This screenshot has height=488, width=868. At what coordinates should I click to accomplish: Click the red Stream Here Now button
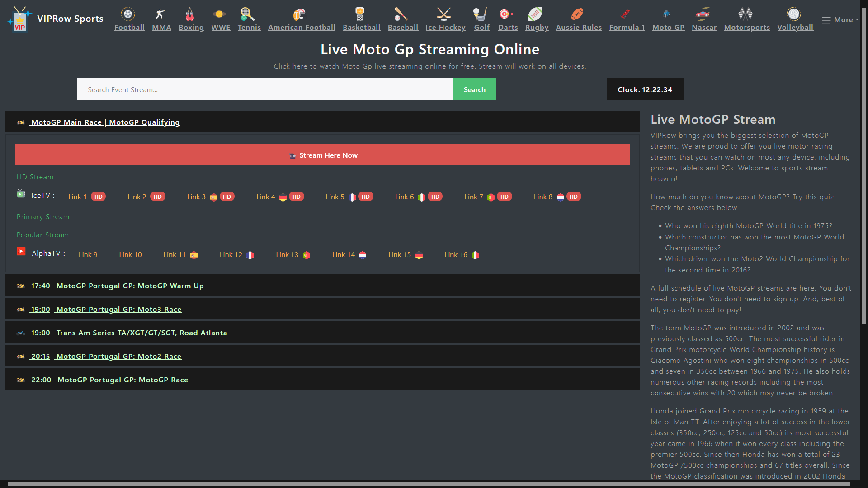click(322, 155)
